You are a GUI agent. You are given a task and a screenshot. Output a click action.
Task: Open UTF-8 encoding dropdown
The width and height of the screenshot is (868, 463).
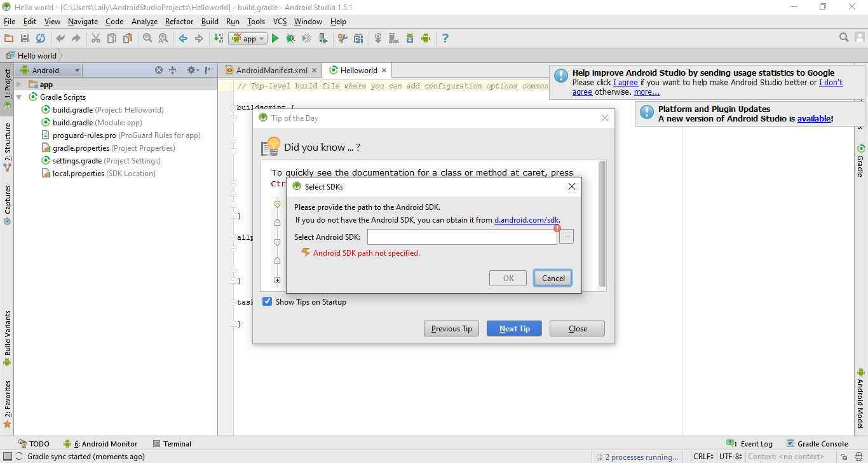(731, 456)
